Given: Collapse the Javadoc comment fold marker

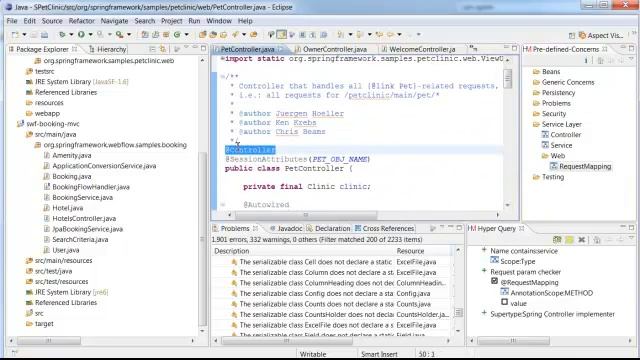Looking at the screenshot, I should [222, 76].
